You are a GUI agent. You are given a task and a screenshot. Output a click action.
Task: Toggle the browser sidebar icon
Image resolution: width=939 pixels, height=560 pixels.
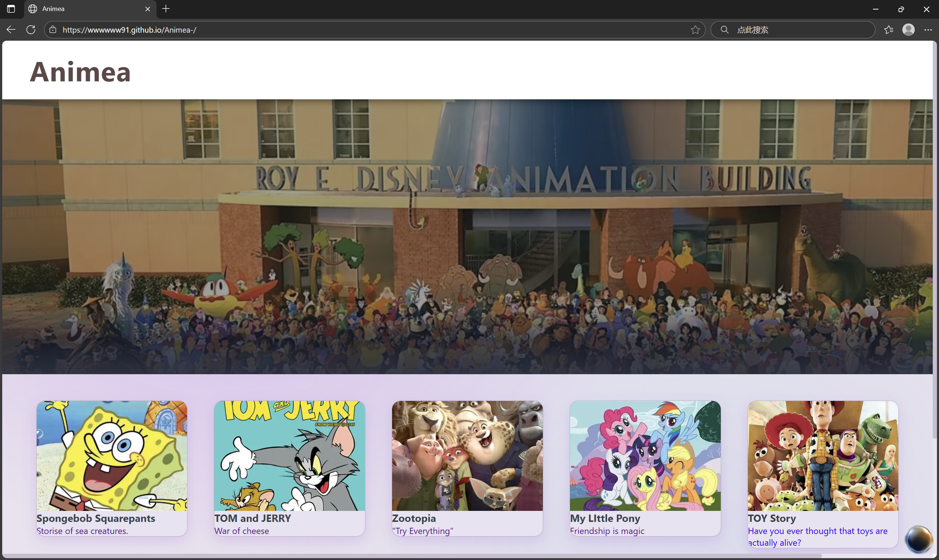point(11,9)
